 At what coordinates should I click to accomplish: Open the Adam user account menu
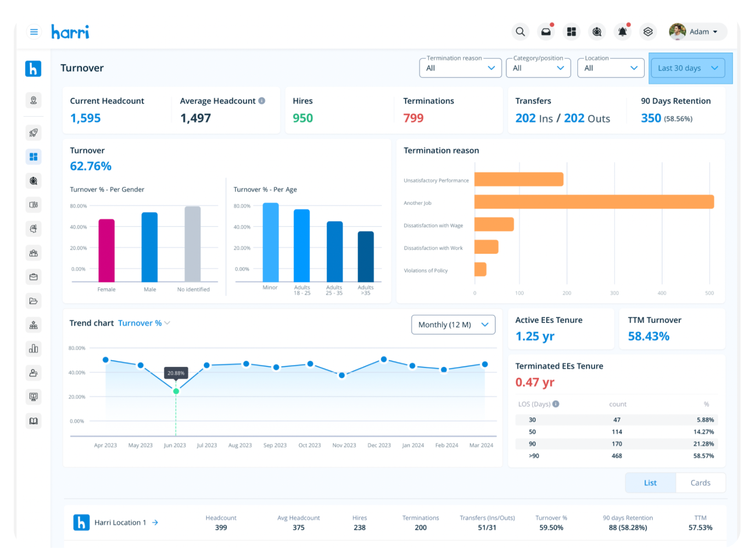click(698, 32)
